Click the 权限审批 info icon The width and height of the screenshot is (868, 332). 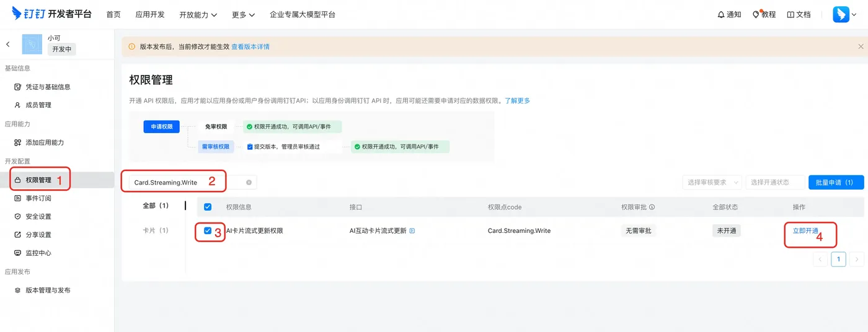click(x=652, y=207)
